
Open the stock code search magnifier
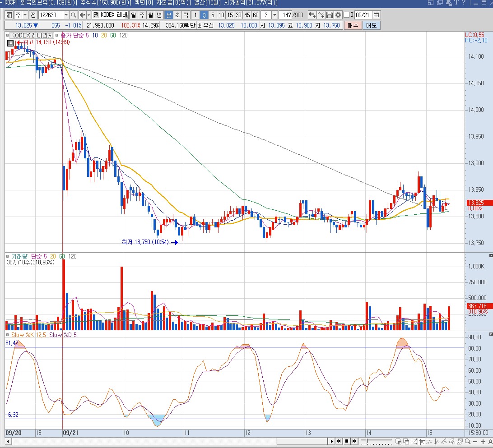73,15
